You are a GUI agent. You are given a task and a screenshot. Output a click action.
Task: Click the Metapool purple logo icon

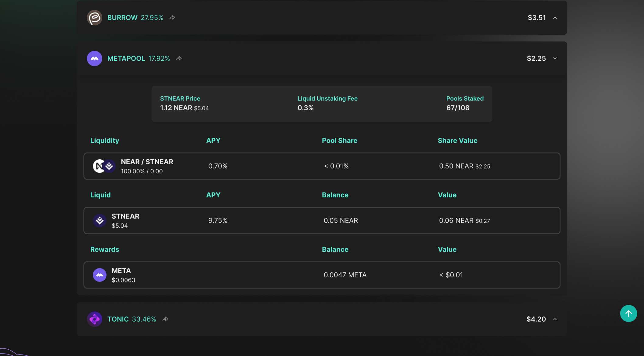94,58
